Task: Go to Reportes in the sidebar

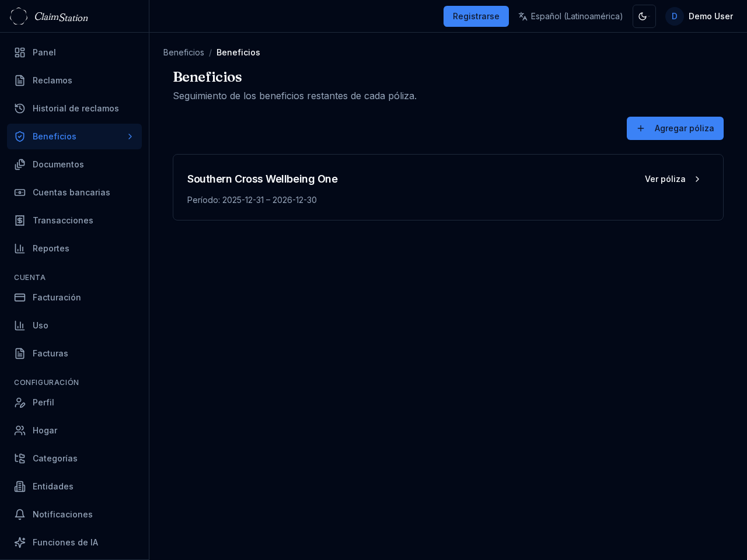Action: 51,249
